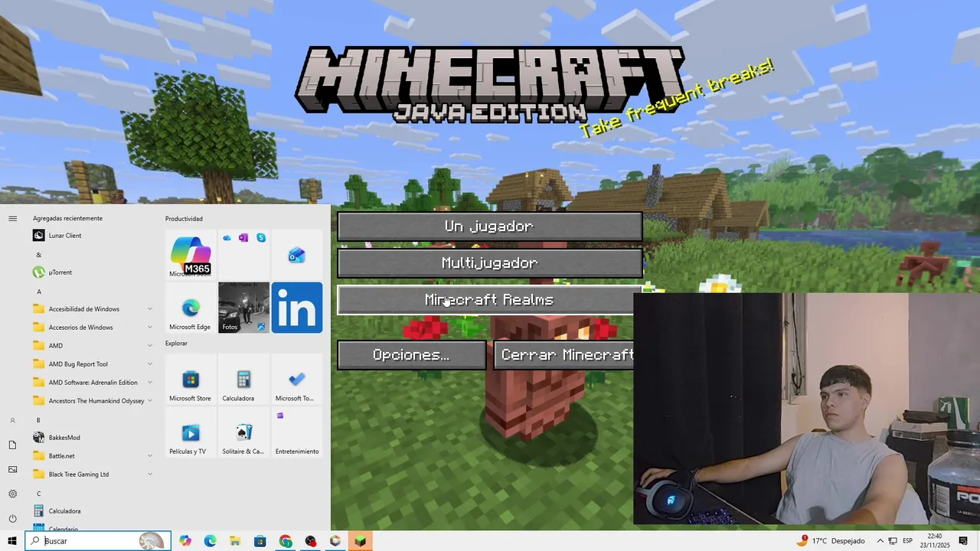
Task: Switch to Chrome in the taskbar
Action: click(x=286, y=541)
